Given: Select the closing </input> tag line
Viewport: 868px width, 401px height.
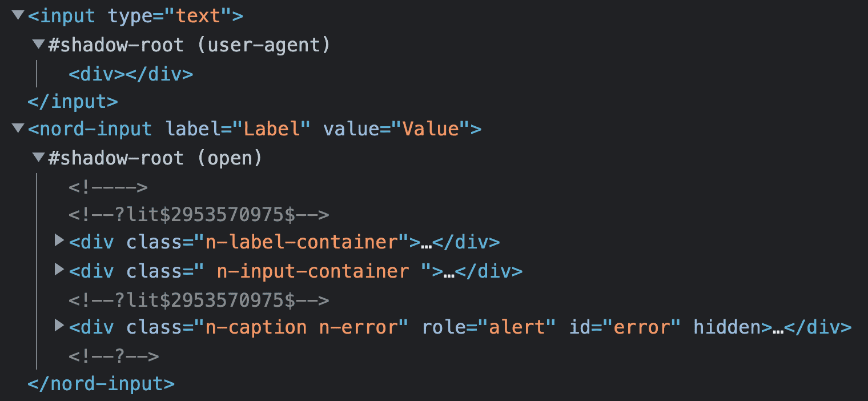Looking at the screenshot, I should click(73, 102).
